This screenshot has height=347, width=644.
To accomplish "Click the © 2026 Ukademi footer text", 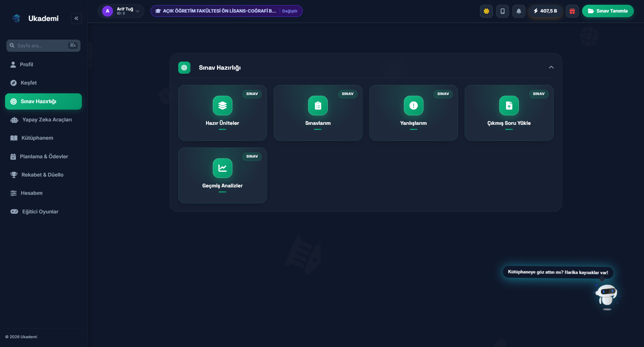I will pos(21,337).
